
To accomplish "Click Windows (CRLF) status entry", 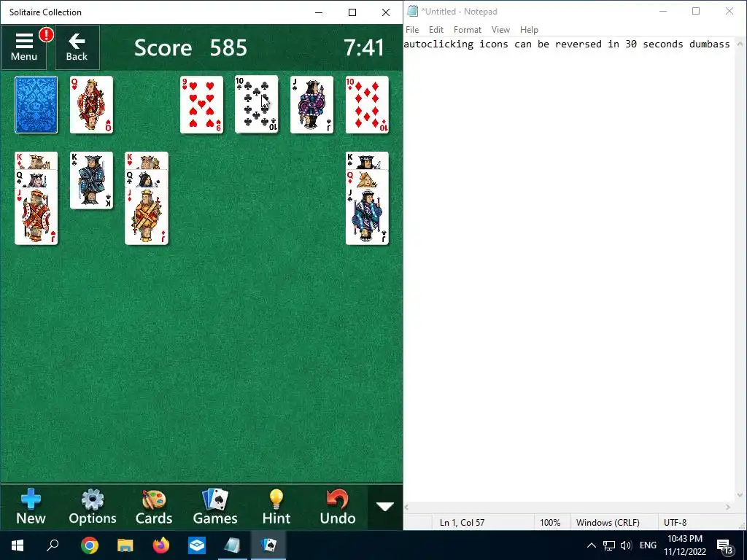I will (608, 522).
